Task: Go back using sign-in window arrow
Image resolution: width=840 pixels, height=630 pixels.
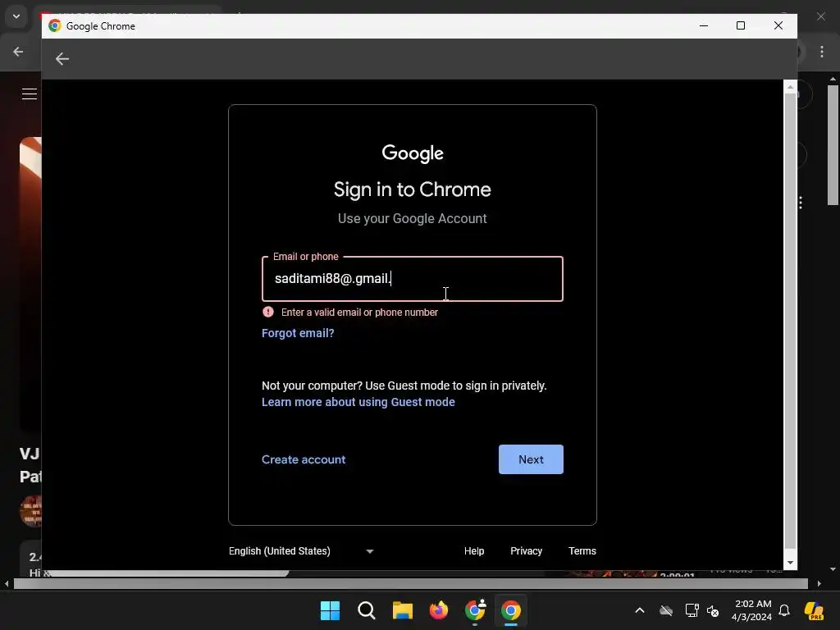Action: tap(62, 58)
